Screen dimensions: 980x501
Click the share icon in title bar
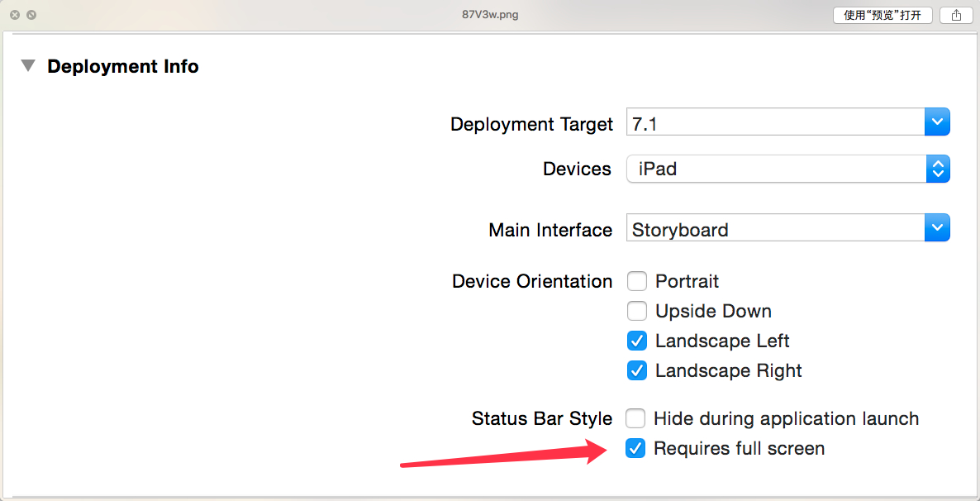956,15
